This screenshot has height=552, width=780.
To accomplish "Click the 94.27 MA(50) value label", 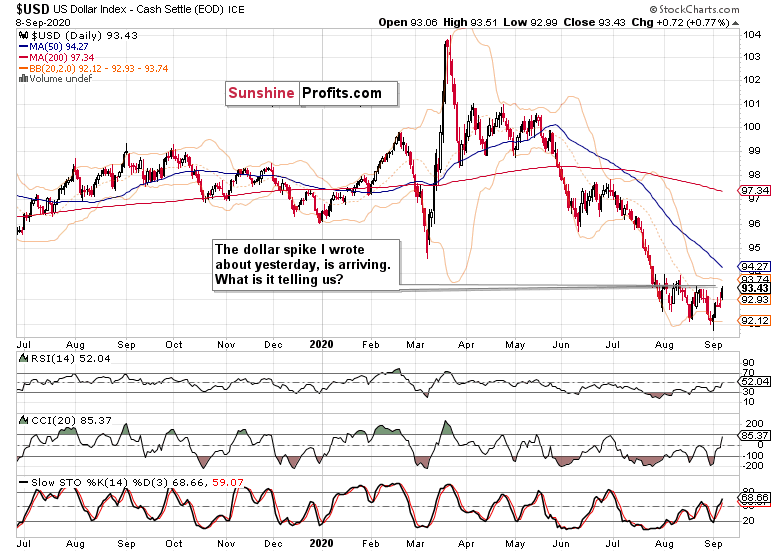I will (754, 267).
